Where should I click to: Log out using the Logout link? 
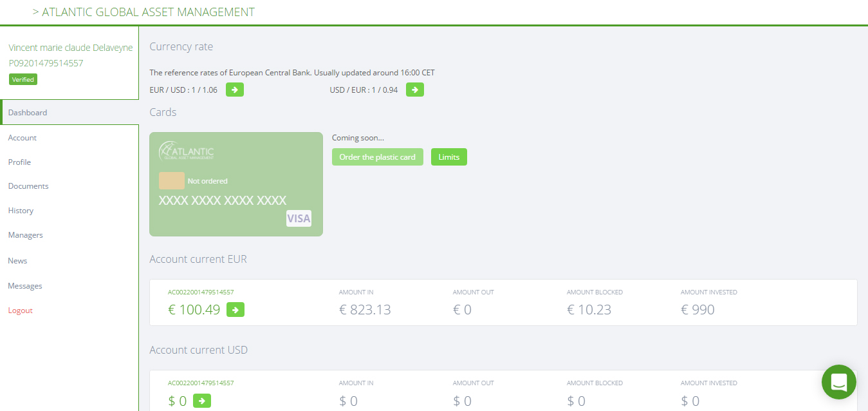[21, 311]
